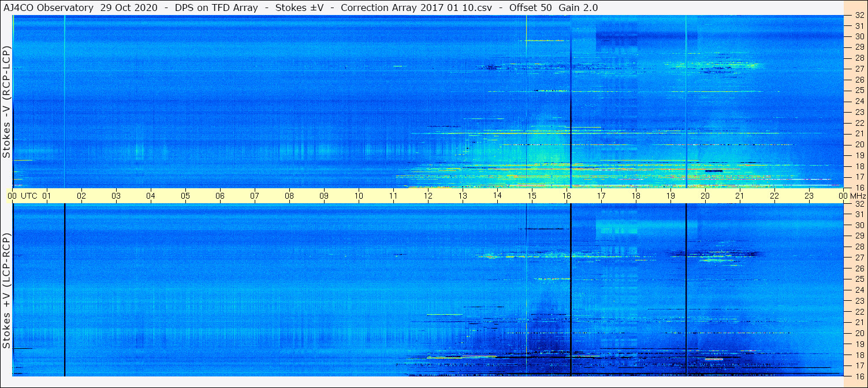The width and height of the screenshot is (868, 388).
Task: Select the 04 hour tick on time axis
Action: (x=151, y=196)
